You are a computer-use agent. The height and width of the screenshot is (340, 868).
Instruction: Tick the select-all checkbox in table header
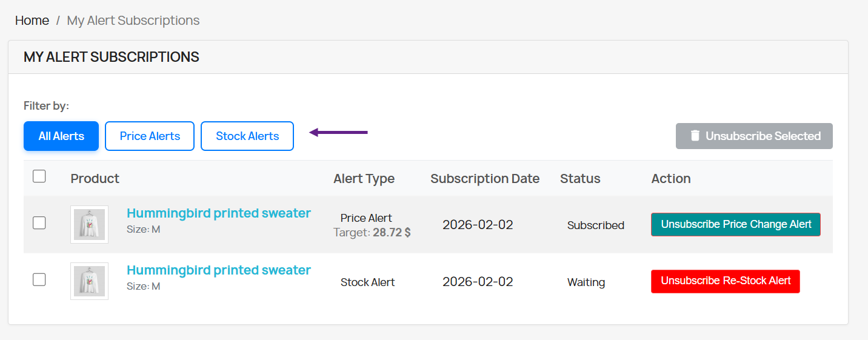tap(39, 176)
